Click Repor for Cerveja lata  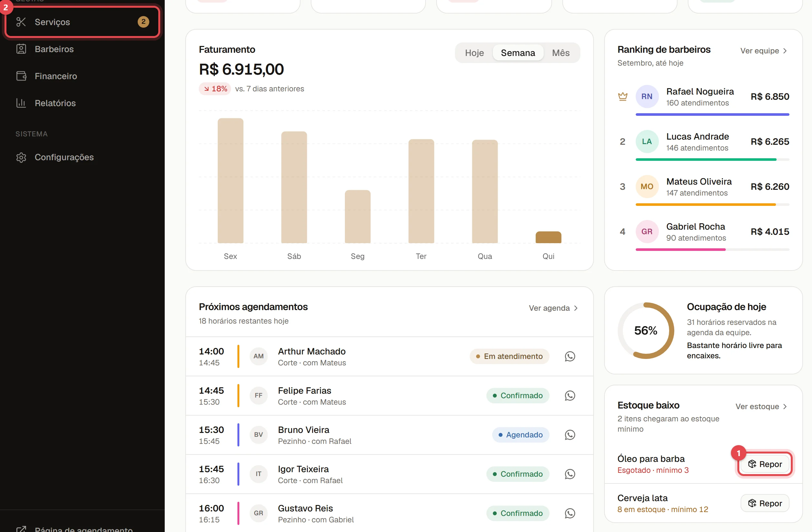pyautogui.click(x=765, y=503)
